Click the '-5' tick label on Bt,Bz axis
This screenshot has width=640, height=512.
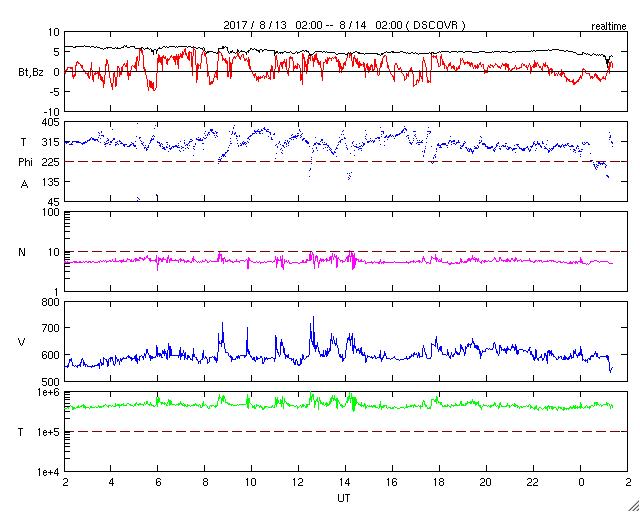coord(54,92)
